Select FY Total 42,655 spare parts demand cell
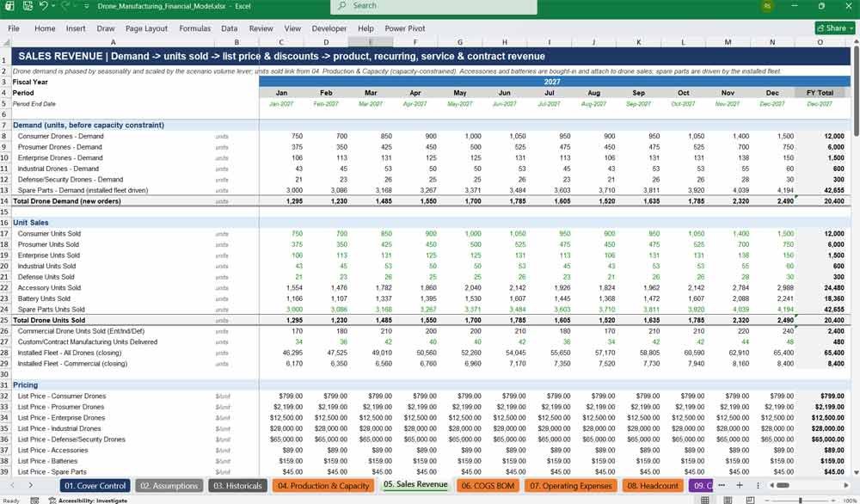The height and width of the screenshot is (504, 860). [820, 190]
